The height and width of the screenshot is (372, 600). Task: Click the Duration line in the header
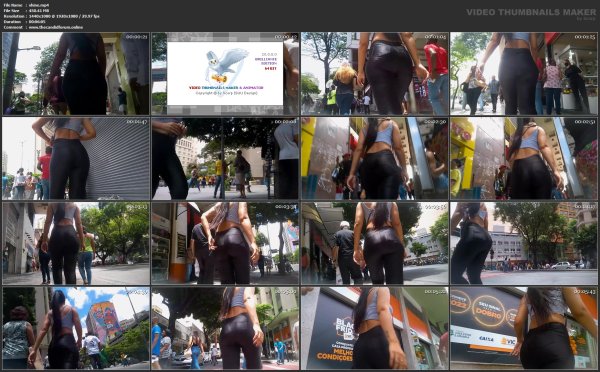coord(24,22)
